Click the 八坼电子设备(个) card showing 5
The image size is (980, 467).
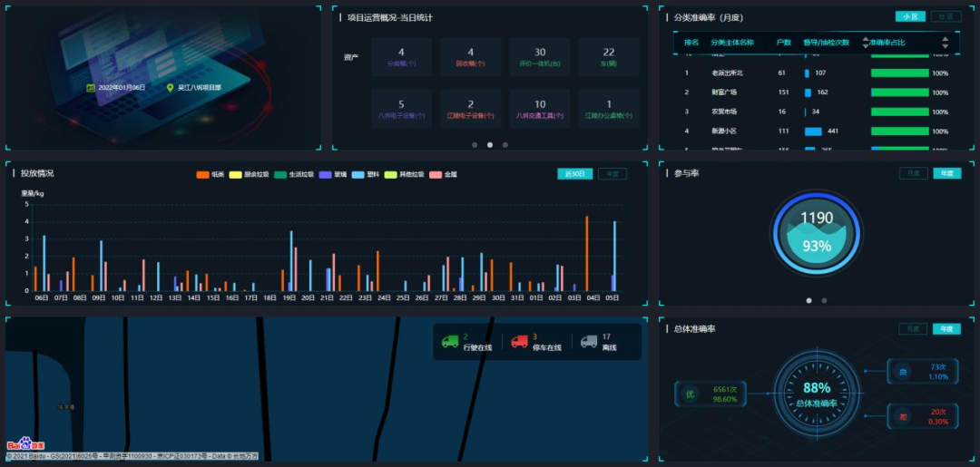(401, 109)
